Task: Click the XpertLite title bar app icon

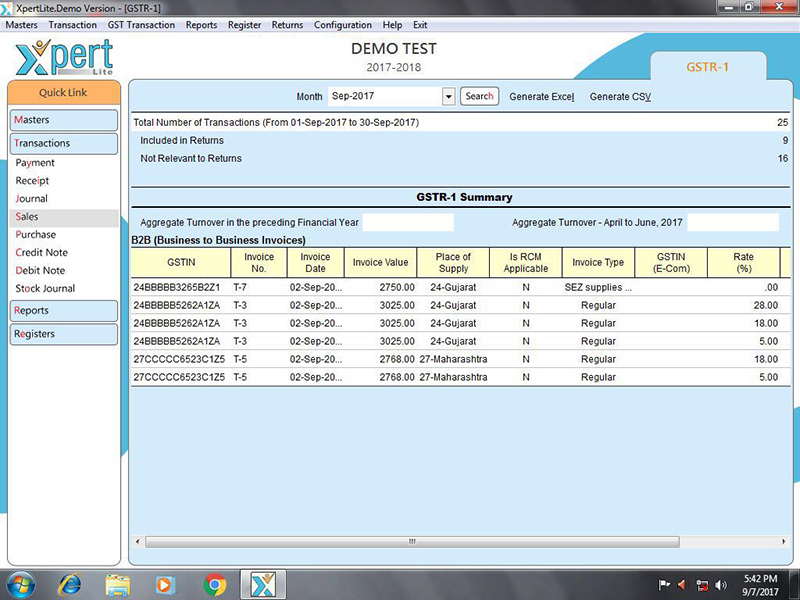Action: tap(7, 8)
